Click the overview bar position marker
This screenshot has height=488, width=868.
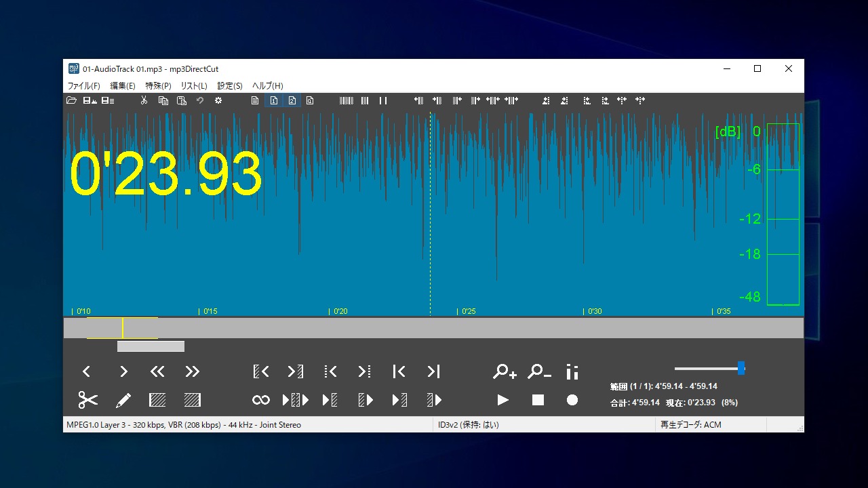point(123,328)
